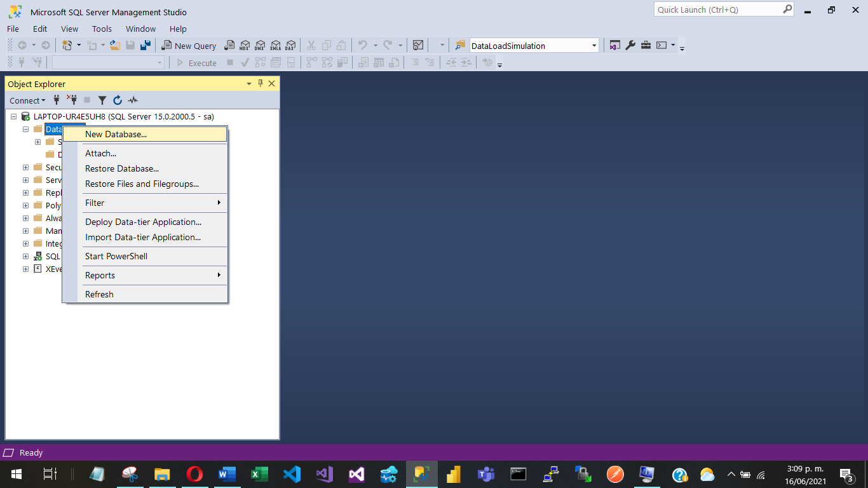Screen dimensions: 868x488
Task: Open the Properties wrench icon in toolbar
Action: (x=630, y=45)
